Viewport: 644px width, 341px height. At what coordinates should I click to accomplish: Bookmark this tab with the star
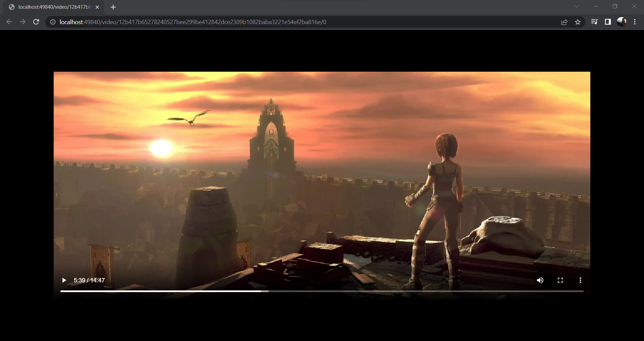coord(578,22)
